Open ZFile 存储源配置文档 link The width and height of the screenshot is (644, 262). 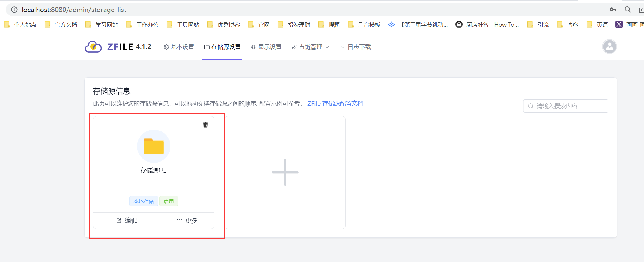click(x=335, y=104)
